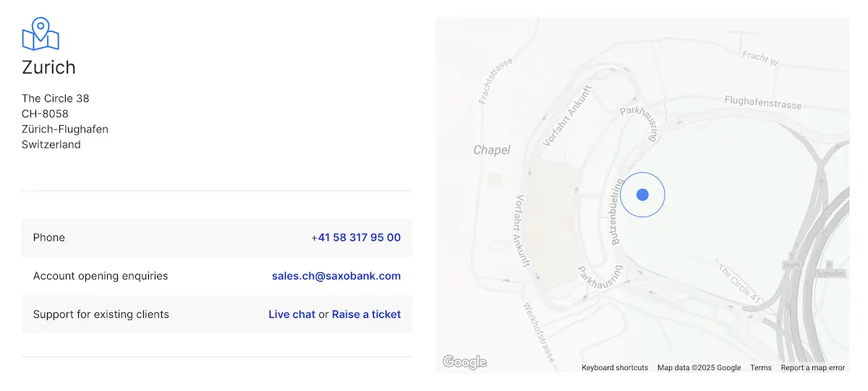868x391 pixels.
Task: Click the map pin location icon
Action: coord(41,33)
